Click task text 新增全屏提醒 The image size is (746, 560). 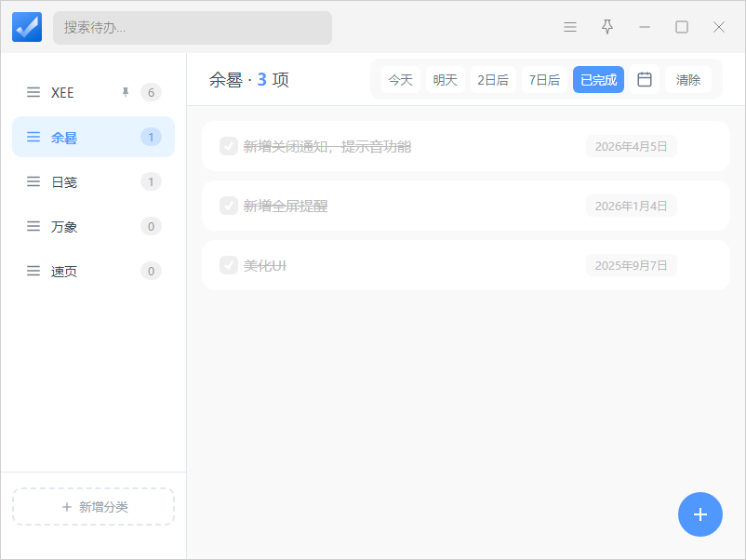286,207
